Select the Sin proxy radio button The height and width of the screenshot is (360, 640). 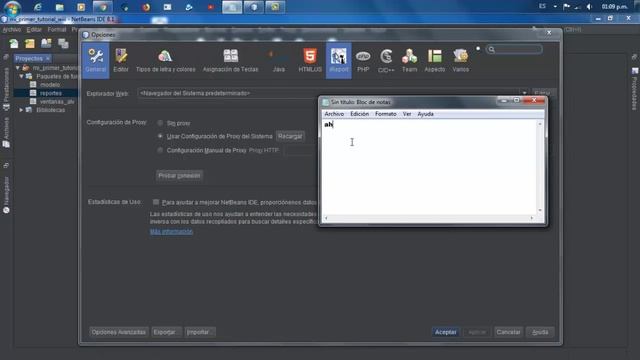click(x=160, y=123)
